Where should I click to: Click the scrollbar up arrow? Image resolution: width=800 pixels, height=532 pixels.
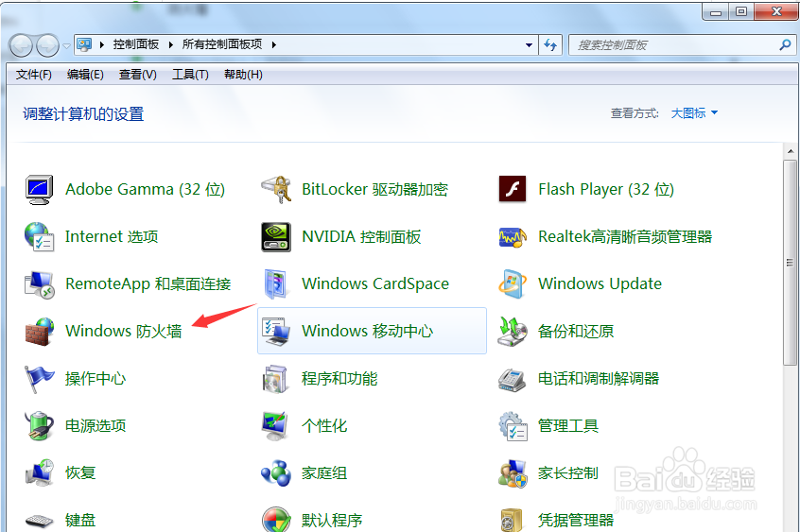coord(791,151)
